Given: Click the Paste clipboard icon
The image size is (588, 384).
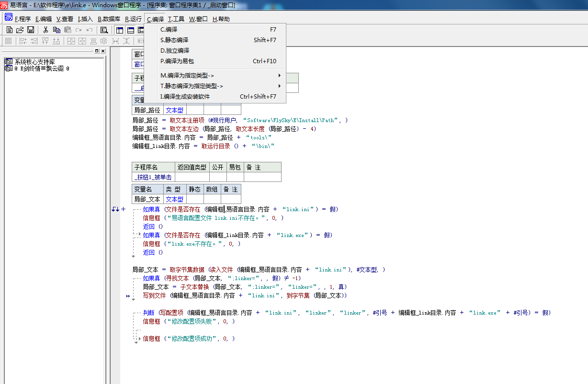Looking at the screenshot, I should click(68, 30).
